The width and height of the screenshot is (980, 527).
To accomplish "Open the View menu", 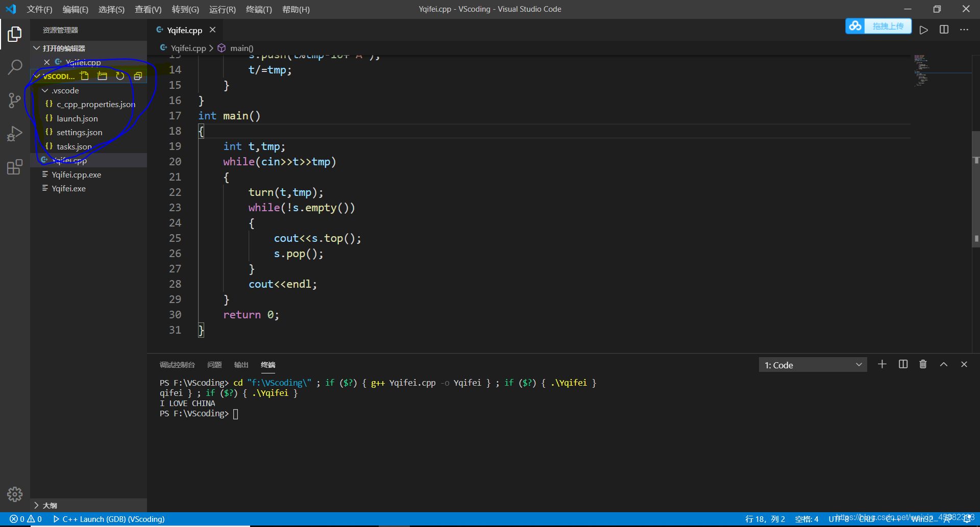I will coord(148,9).
